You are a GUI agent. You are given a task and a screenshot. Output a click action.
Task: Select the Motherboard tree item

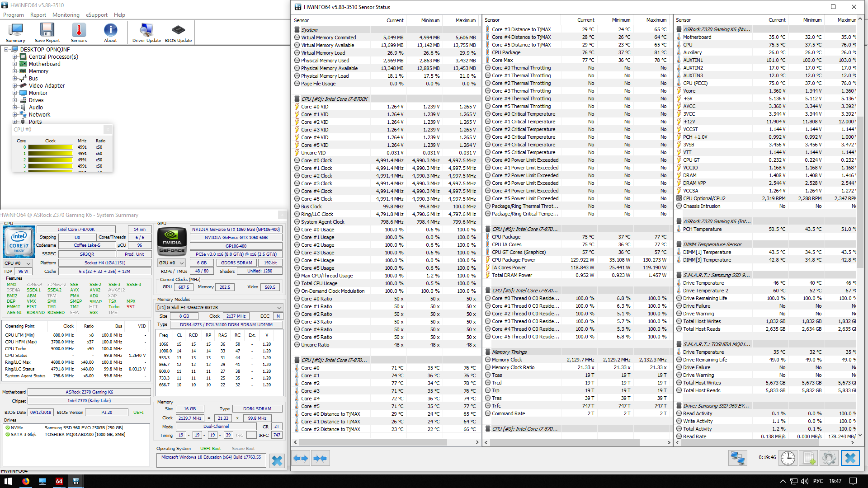(44, 64)
